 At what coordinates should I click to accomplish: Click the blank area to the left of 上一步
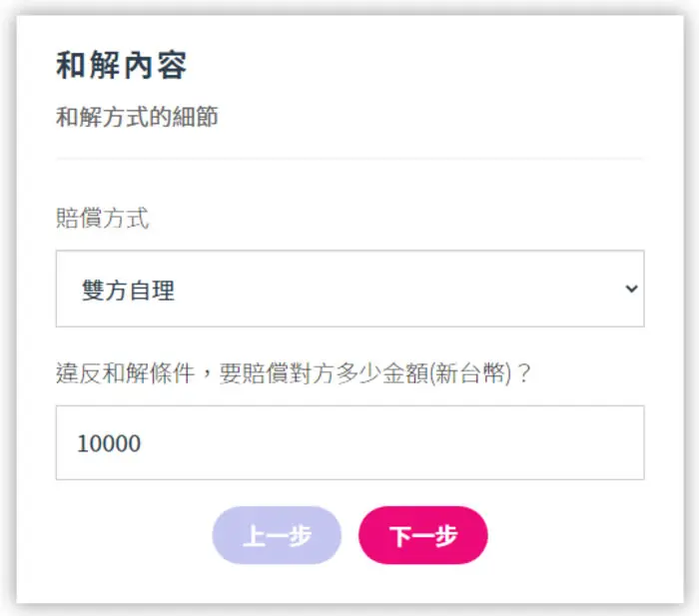click(116, 535)
